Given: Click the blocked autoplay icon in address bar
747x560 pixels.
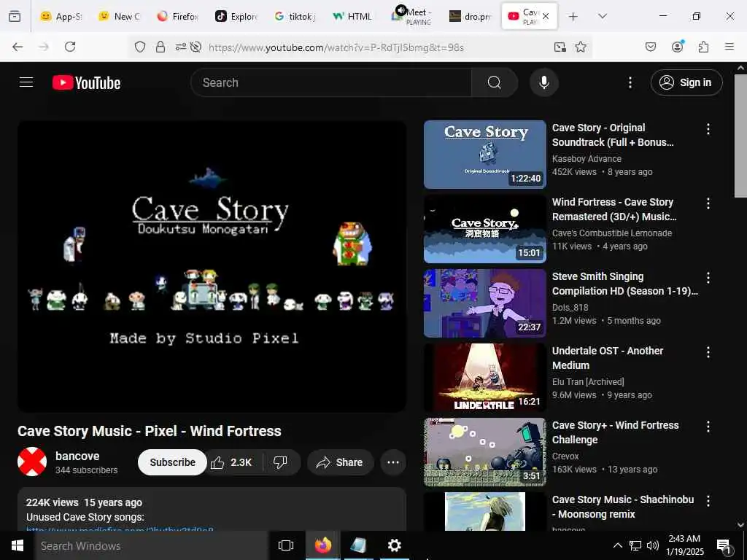Looking at the screenshot, I should point(196,47).
